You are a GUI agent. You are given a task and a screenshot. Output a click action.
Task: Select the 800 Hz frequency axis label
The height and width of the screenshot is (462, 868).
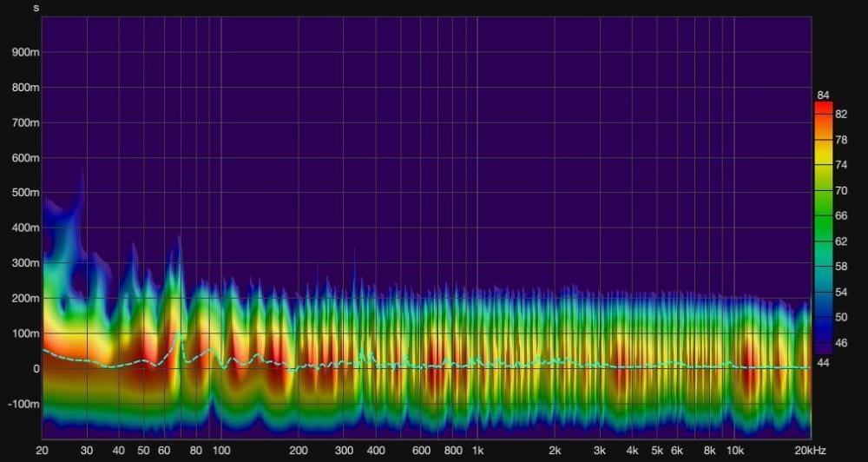pos(453,451)
